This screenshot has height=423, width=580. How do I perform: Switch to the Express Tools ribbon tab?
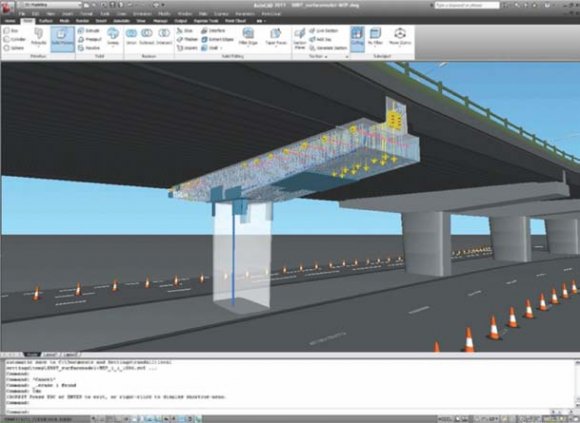pos(206,21)
